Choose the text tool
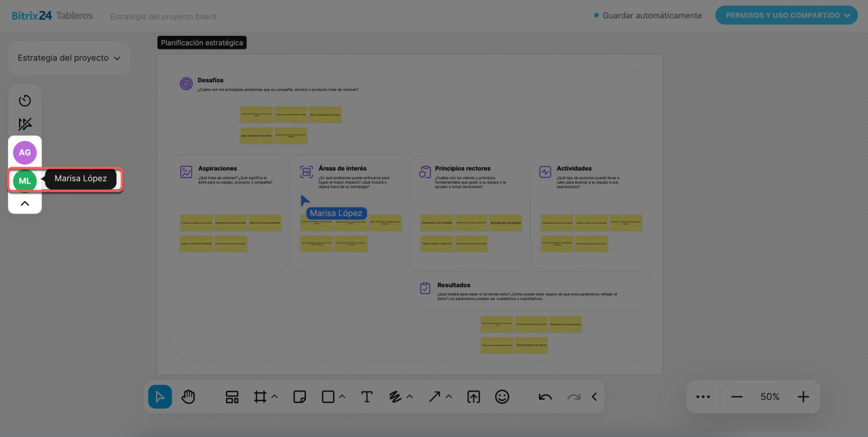 (x=367, y=397)
